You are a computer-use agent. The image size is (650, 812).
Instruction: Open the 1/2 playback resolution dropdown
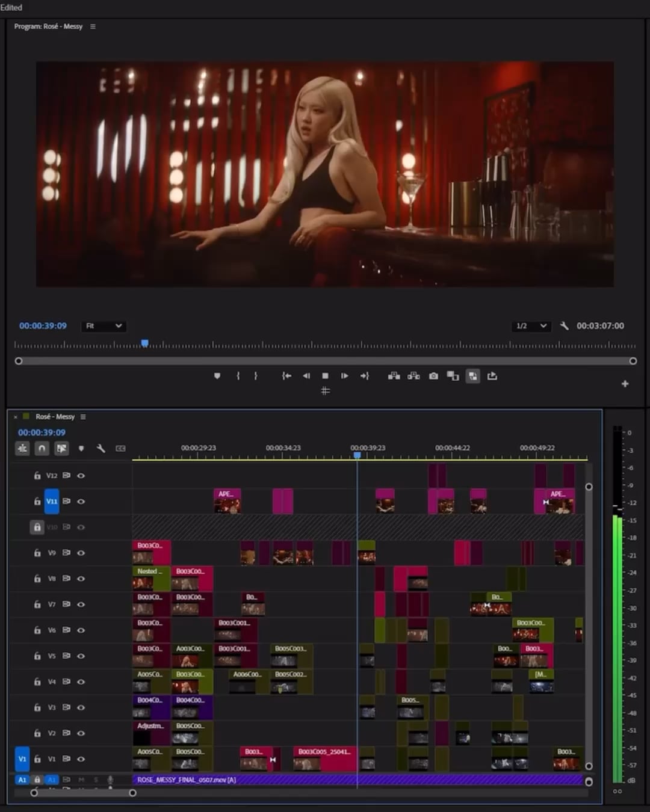pyautogui.click(x=531, y=326)
